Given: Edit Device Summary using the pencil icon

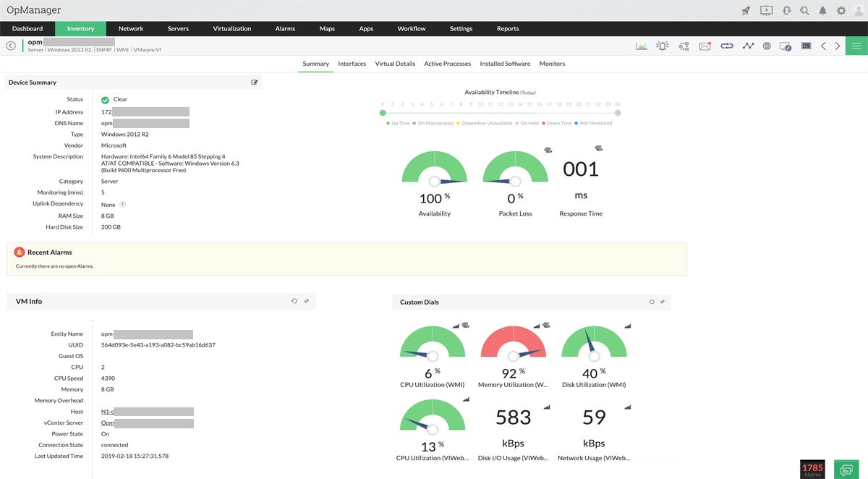Looking at the screenshot, I should pyautogui.click(x=255, y=82).
